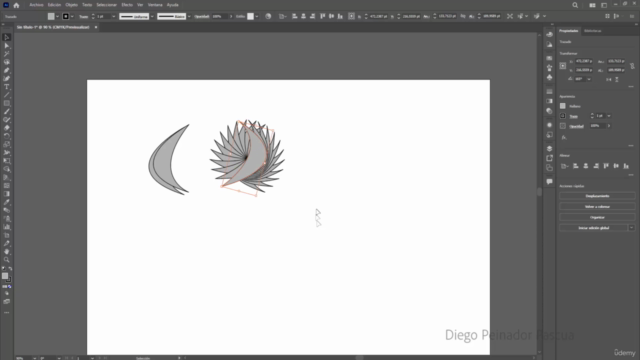Click the fx effects icon in Apariencia

[x=564, y=138]
